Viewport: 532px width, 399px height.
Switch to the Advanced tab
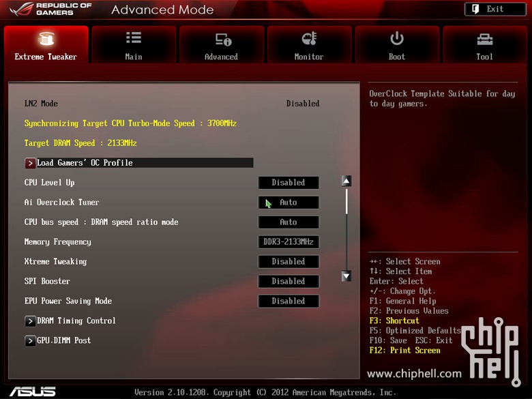tap(221, 44)
